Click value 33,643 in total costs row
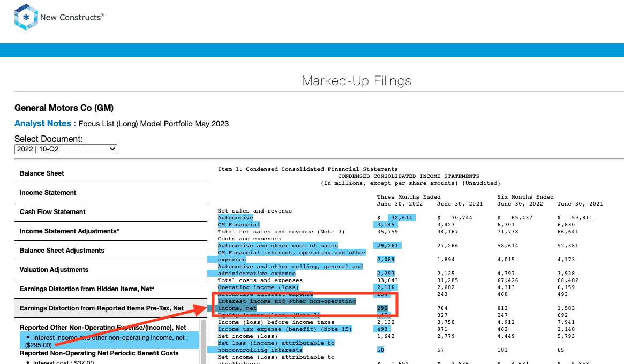Viewport: 624px width, 364px height. tap(387, 280)
